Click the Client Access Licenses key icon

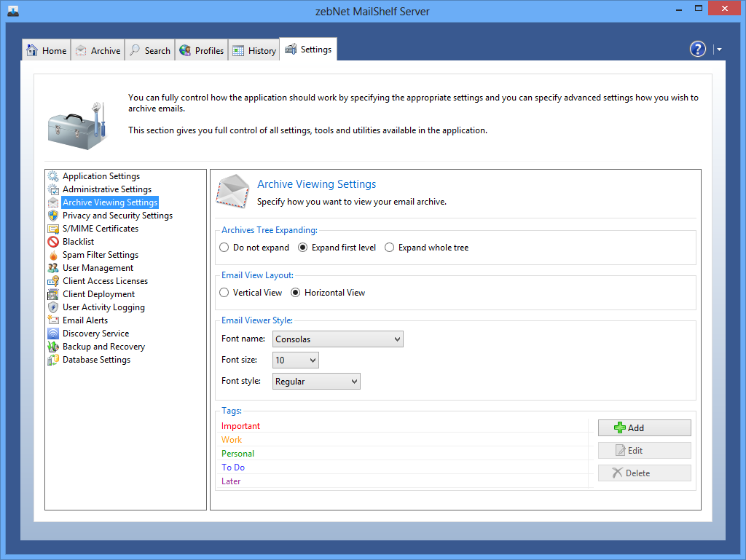(53, 281)
